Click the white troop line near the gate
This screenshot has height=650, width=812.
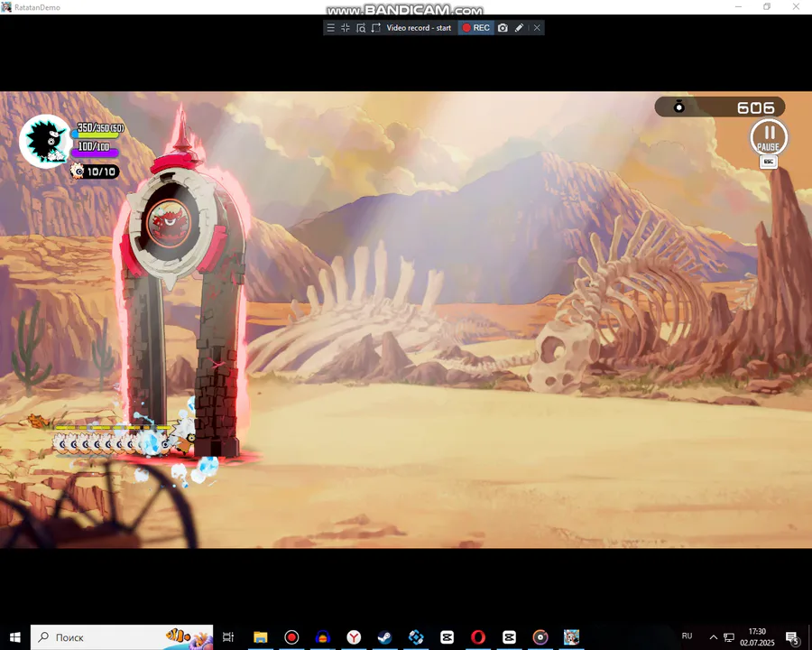(111, 443)
